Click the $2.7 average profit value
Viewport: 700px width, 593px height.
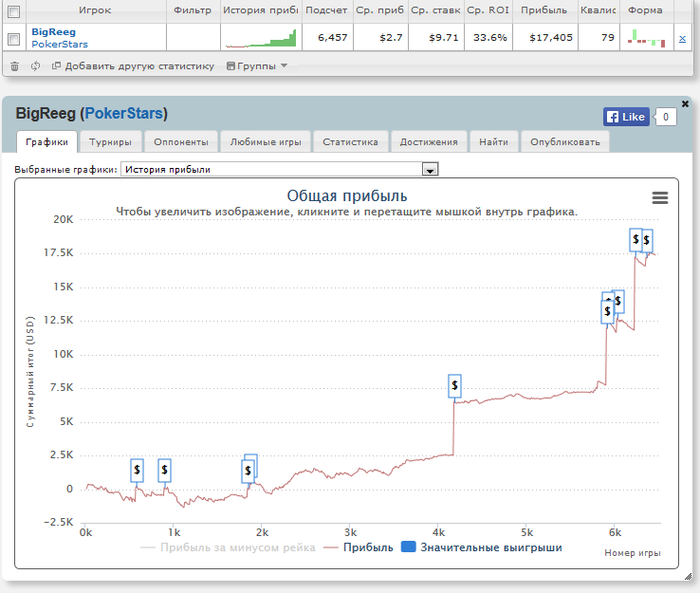[391, 38]
